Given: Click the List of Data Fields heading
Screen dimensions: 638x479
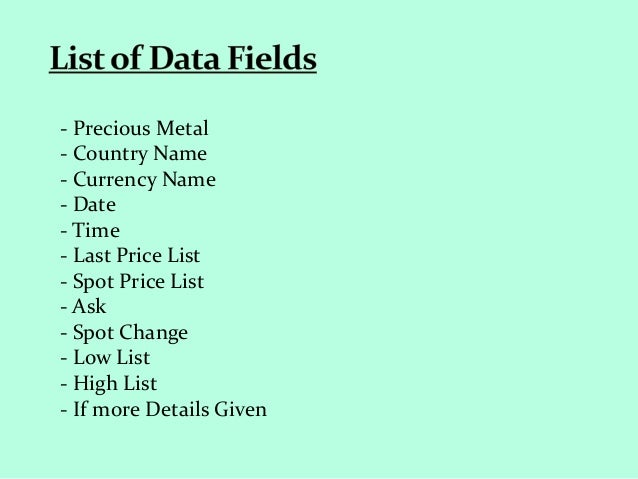Looking at the screenshot, I should 183,58.
